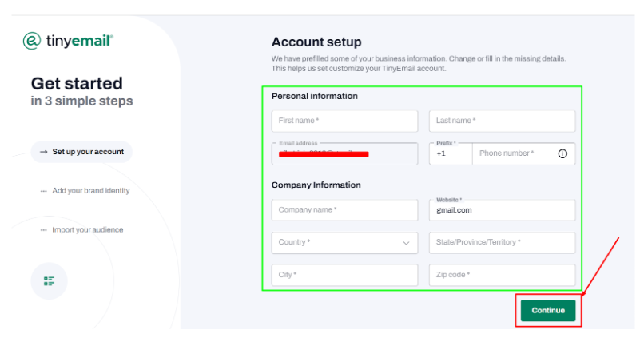Click the dots icon beside Import your audience
The image size is (644, 342).
43,230
